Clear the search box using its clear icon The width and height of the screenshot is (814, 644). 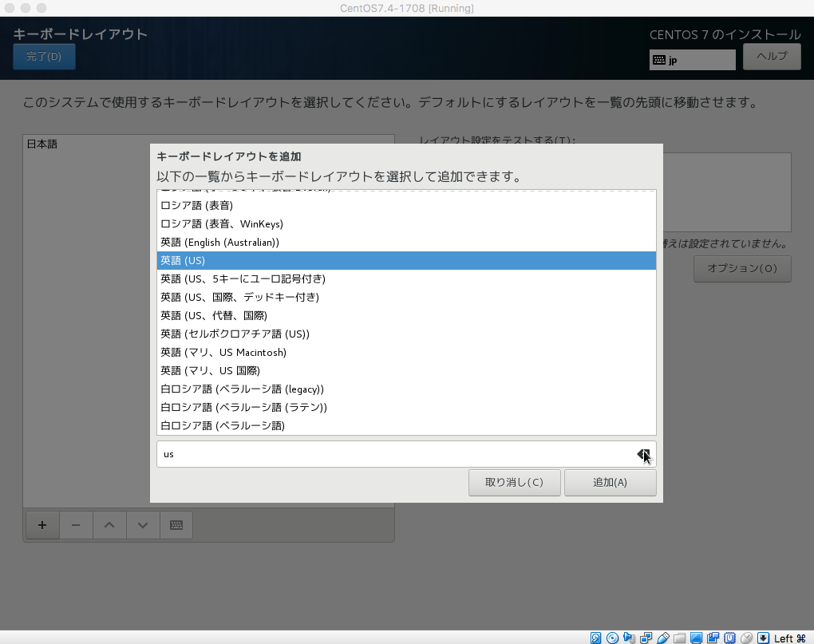coord(644,453)
